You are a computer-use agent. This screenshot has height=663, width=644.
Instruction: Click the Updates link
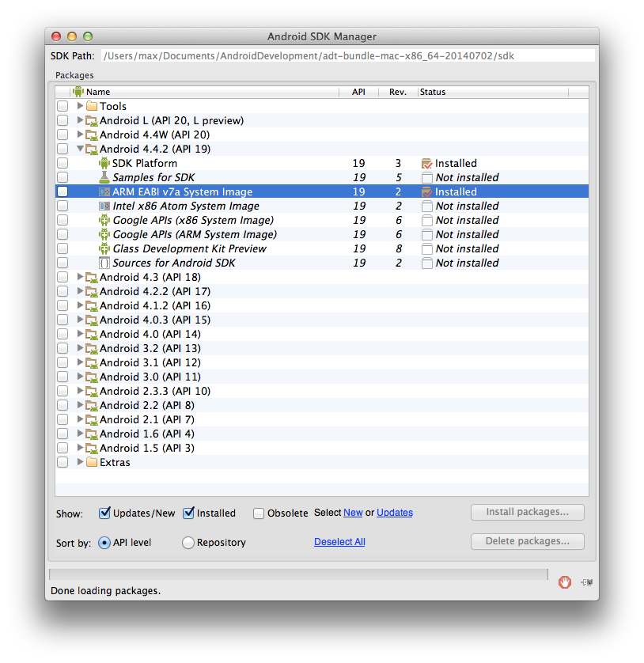pos(395,513)
